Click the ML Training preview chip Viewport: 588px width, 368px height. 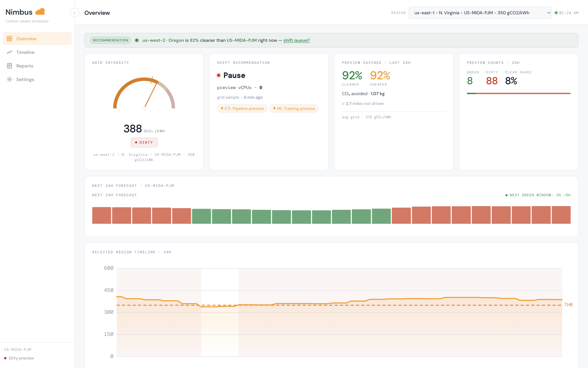(294, 109)
